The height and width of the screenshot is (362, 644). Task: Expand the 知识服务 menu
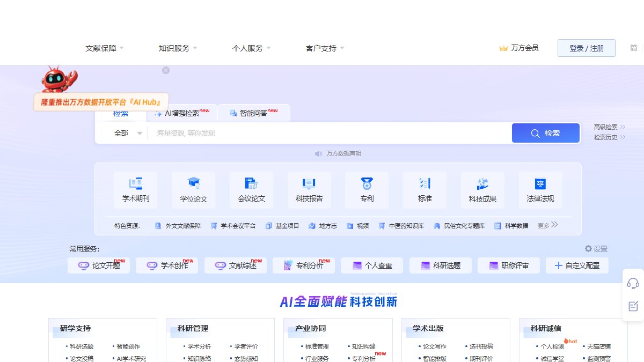tap(178, 48)
